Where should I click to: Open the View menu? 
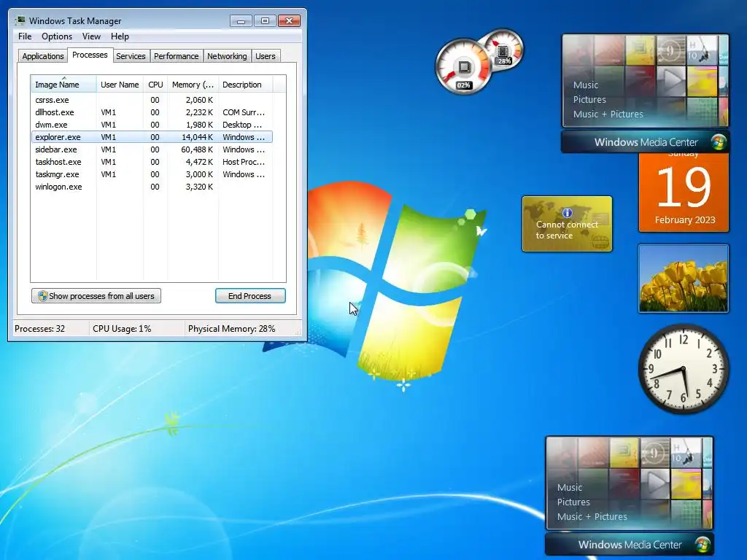[x=91, y=36]
